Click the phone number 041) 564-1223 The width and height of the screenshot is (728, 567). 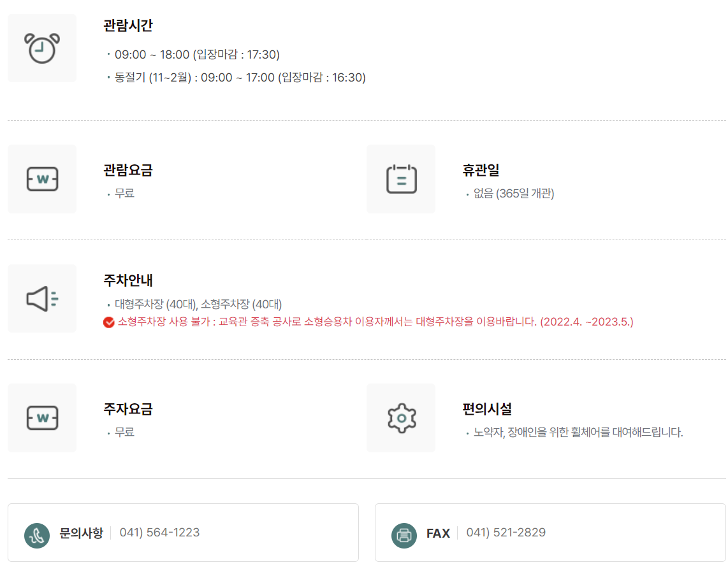[159, 532]
